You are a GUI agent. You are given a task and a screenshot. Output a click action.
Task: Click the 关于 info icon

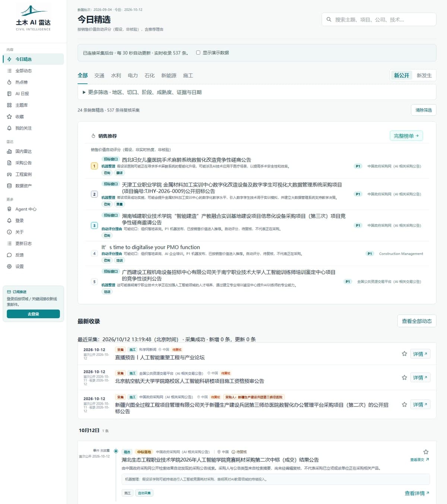point(9,232)
